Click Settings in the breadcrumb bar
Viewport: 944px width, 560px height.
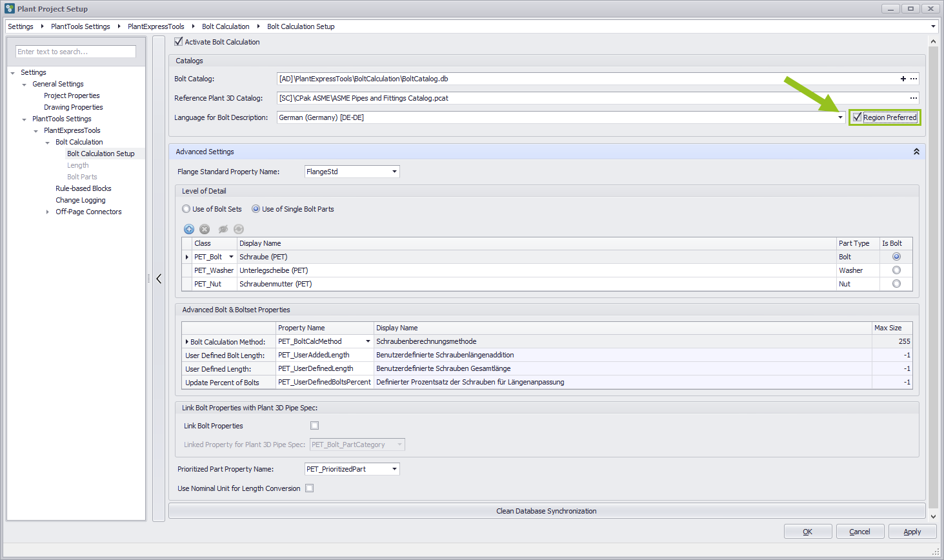[21, 26]
